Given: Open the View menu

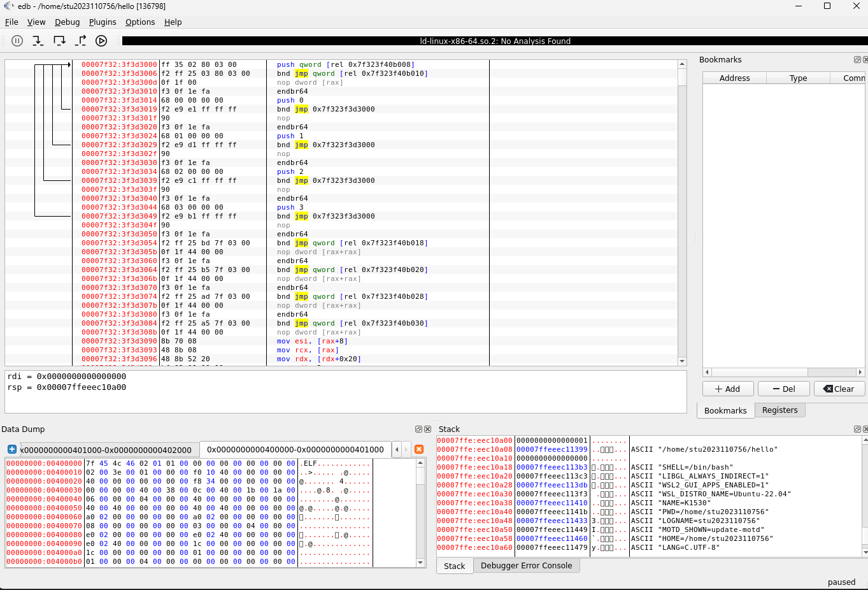Looking at the screenshot, I should click(x=36, y=22).
